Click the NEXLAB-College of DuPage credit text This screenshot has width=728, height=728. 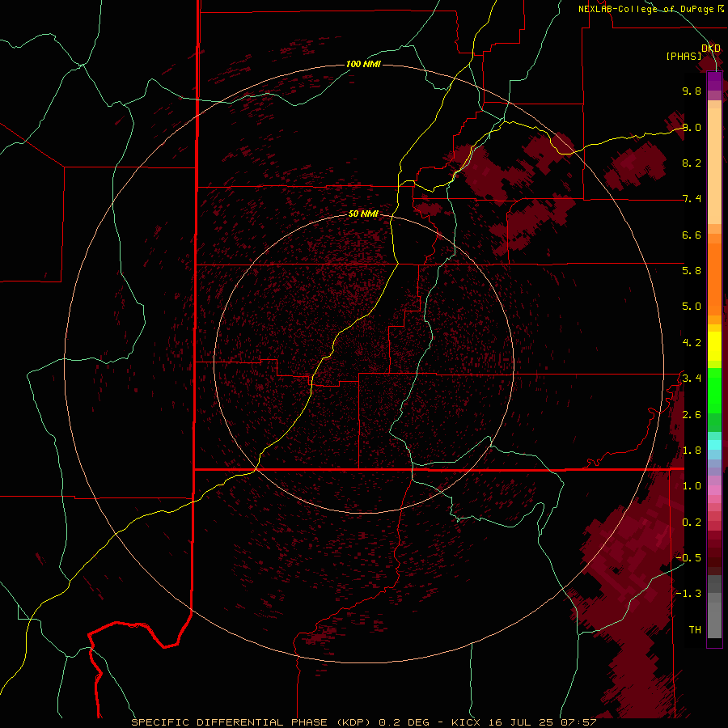pos(645,9)
